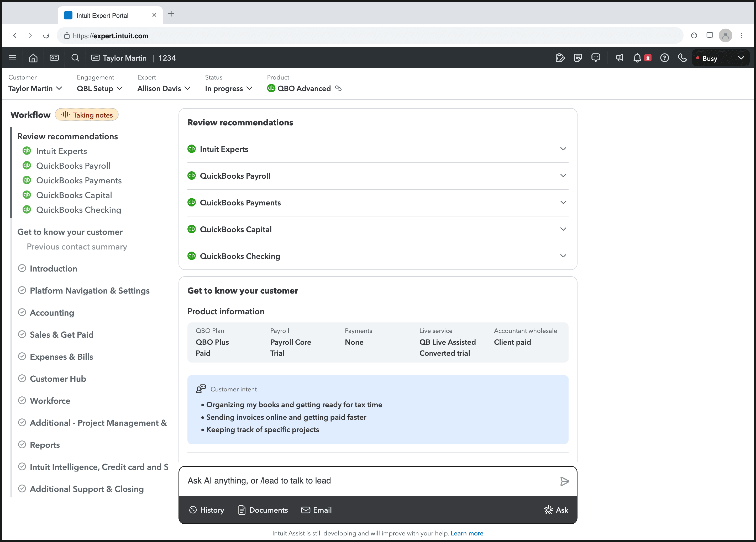Click the Documents button
The height and width of the screenshot is (542, 756).
point(263,510)
